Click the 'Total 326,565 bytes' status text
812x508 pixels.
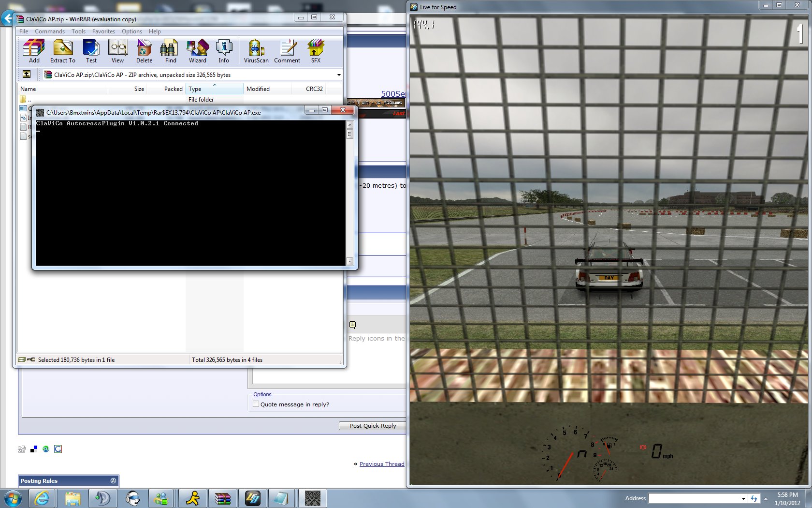coord(227,360)
